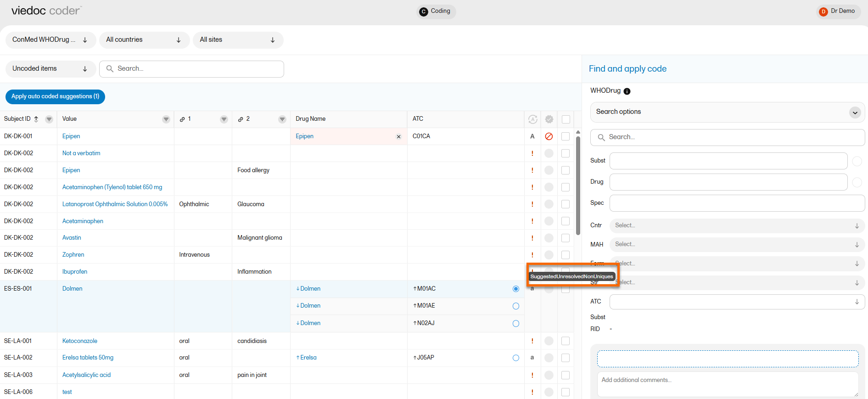This screenshot has height=399, width=868.
Task: Select the Dolmen N02AJ radio button
Action: 516,324
